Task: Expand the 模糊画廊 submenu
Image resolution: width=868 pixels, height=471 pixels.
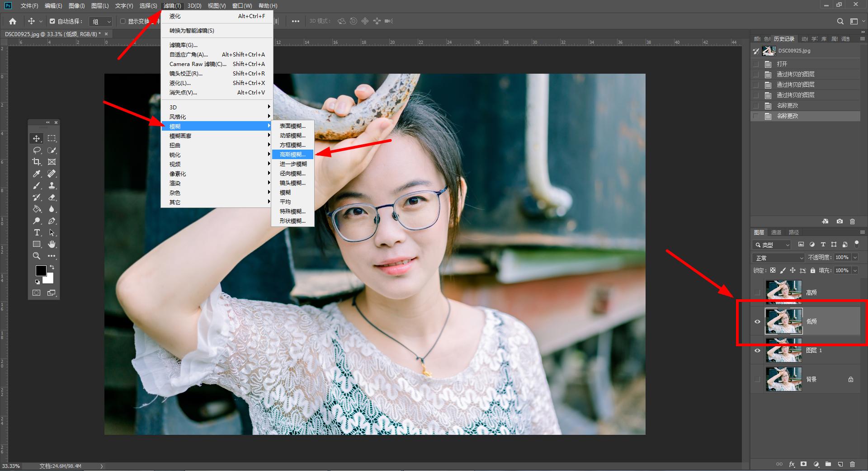Action: point(217,136)
